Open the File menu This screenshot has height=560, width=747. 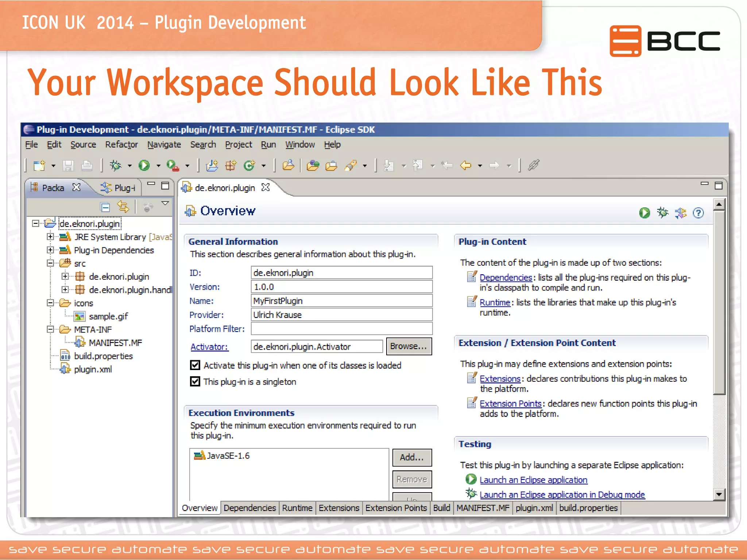tap(31, 145)
